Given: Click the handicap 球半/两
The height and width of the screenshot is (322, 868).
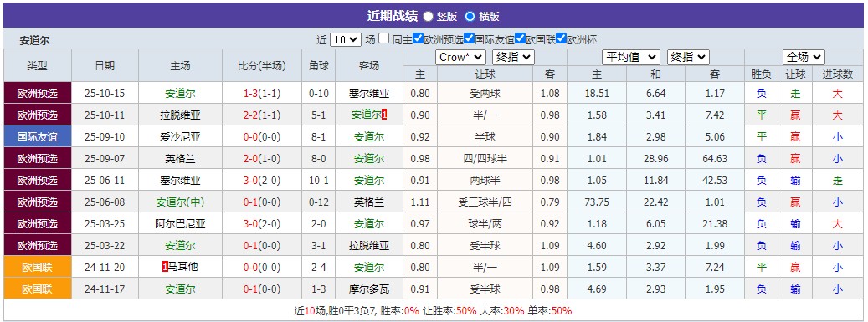Looking at the screenshot, I should tap(485, 224).
